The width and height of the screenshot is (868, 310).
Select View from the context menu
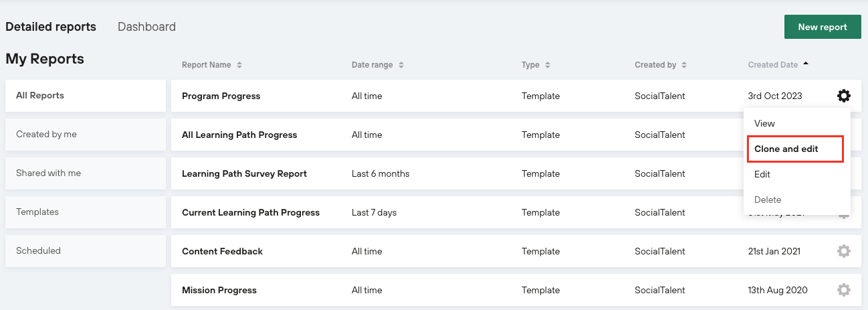click(x=764, y=123)
